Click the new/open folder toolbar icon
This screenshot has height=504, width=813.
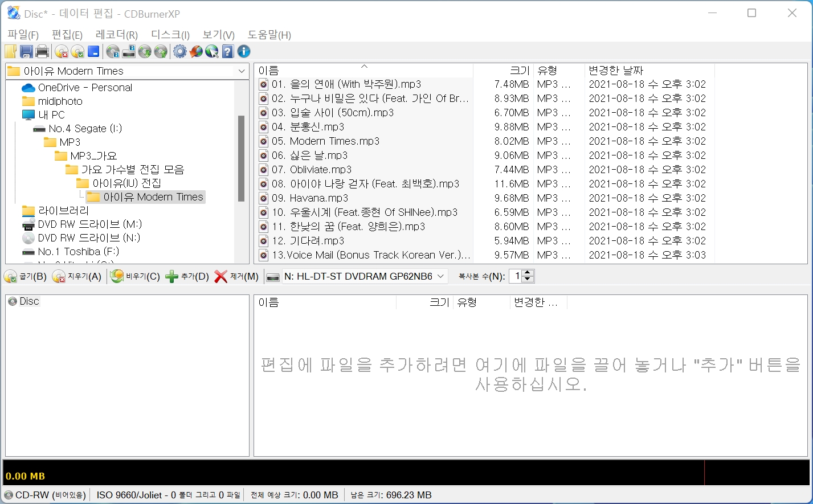click(10, 52)
